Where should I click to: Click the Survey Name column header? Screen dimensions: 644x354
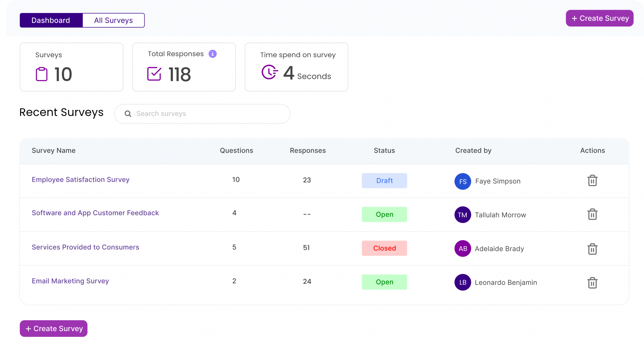(53, 150)
